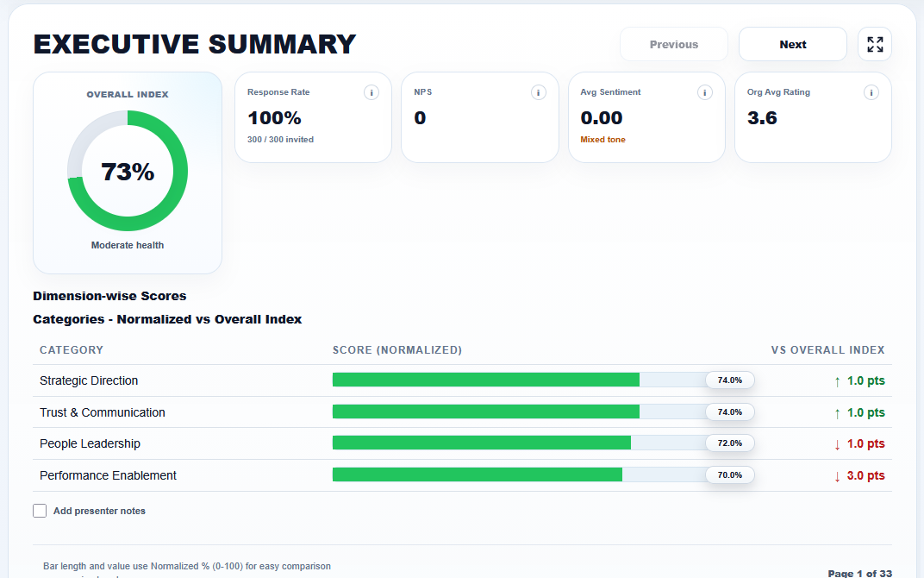Click the Strategic Direction category name

pyautogui.click(x=89, y=380)
